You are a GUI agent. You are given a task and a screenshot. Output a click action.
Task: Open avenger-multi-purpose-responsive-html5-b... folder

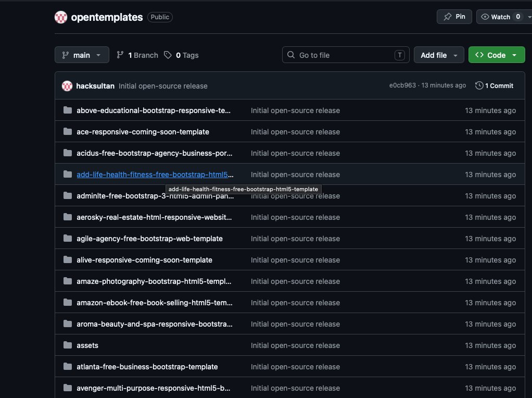click(x=154, y=389)
